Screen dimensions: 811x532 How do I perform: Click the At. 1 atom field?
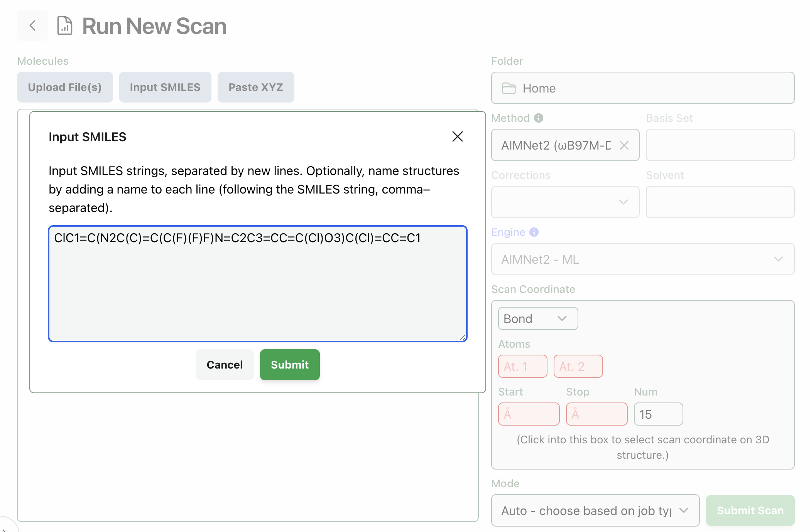(x=522, y=366)
